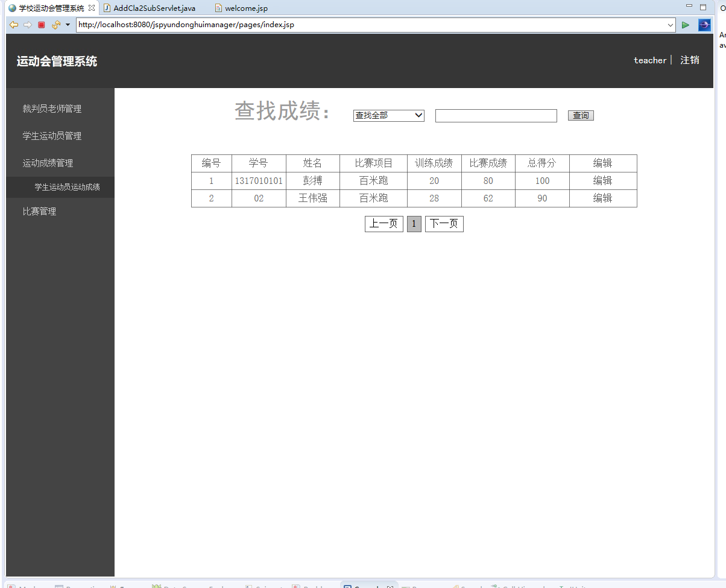Click the back navigation arrow
Viewport: 726px width, 588px height.
tap(13, 25)
